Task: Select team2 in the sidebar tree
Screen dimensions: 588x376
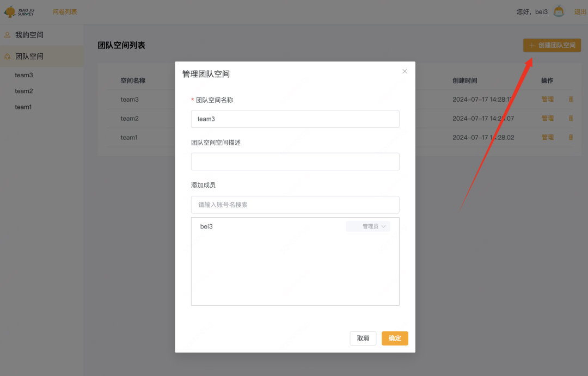Action: click(24, 91)
